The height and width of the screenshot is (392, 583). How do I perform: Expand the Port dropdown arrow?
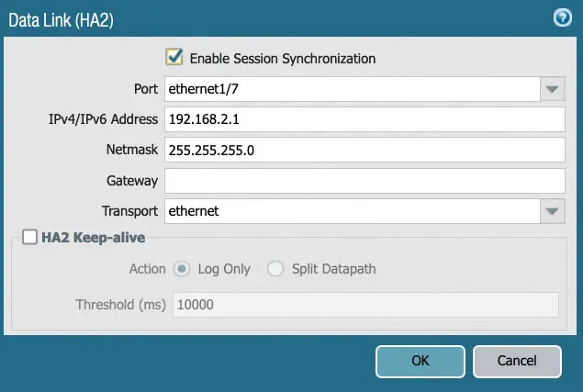(551, 89)
